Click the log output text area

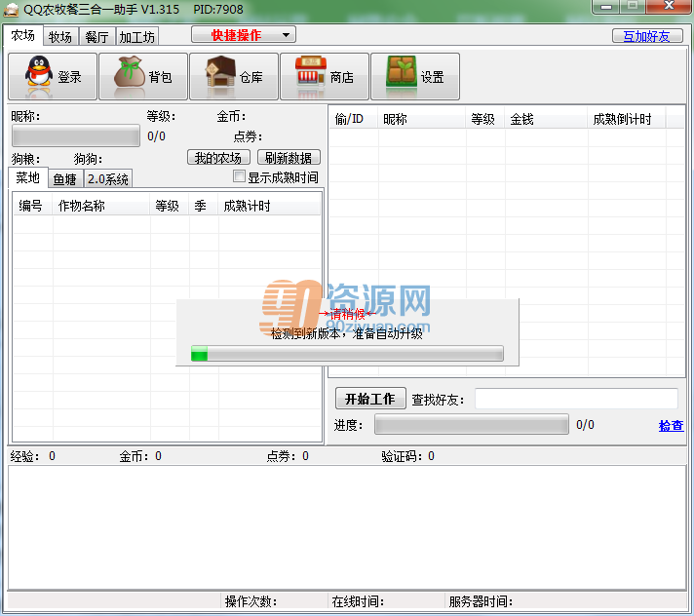[x=347, y=527]
